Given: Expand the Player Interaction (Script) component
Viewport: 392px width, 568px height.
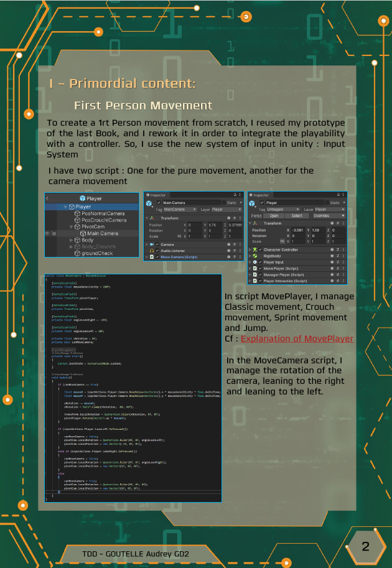Looking at the screenshot, I should click(250, 281).
